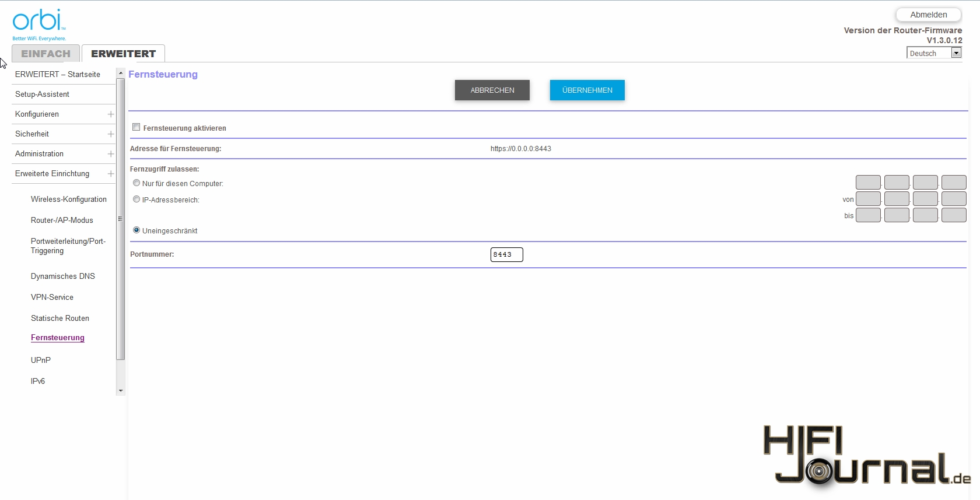The width and height of the screenshot is (980, 500).
Task: Open Portweiterleitung/Port-Triggering link
Action: (68, 246)
